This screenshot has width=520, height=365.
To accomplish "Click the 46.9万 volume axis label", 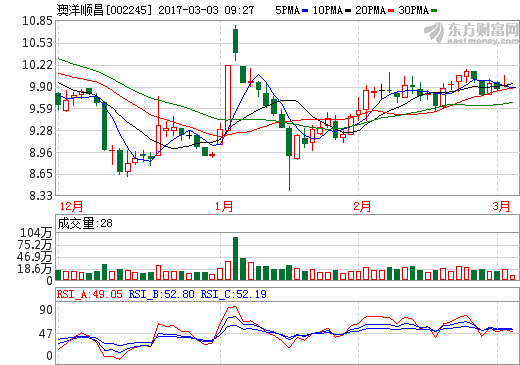I will click(35, 257).
